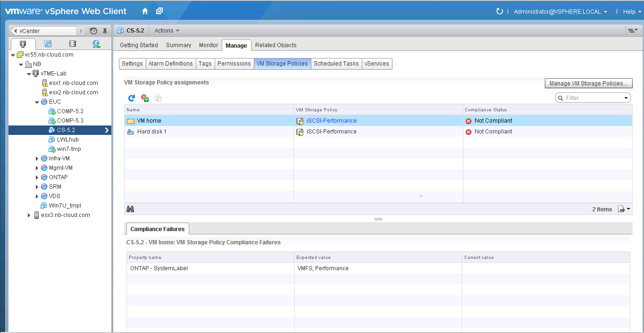Open the iSCSI-Performance policy link for VM home
The image size is (644, 333).
click(331, 121)
